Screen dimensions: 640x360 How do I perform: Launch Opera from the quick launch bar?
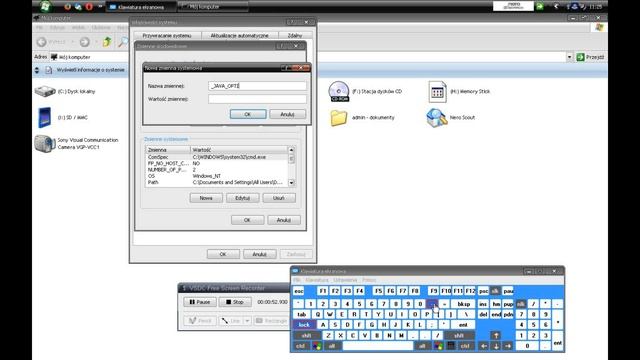pos(89,7)
